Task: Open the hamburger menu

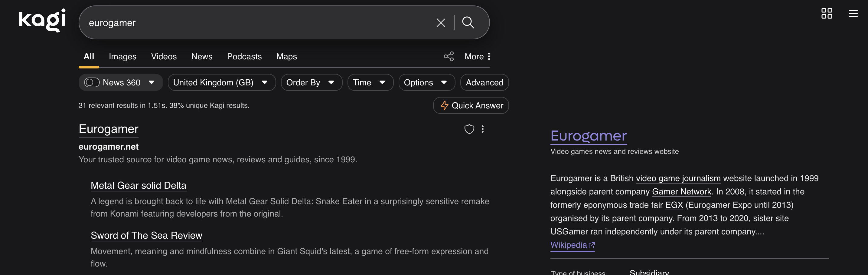Action: click(x=853, y=14)
